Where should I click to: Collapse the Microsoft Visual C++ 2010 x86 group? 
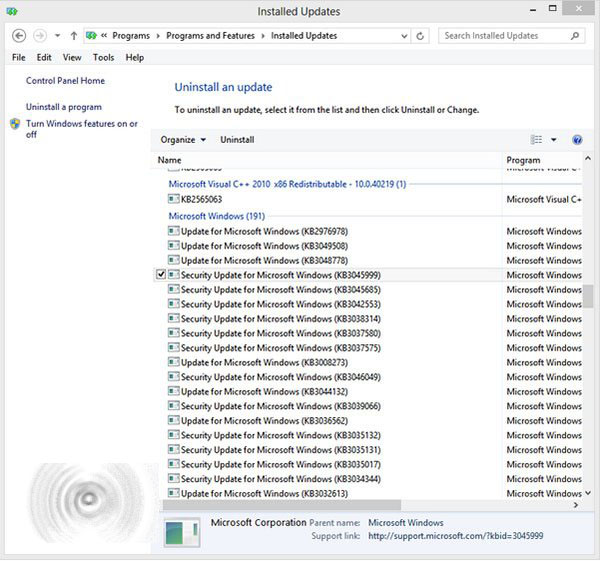click(287, 184)
